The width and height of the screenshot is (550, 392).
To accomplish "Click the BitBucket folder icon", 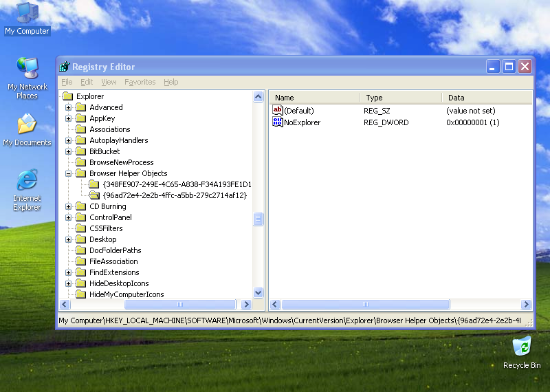I will coord(81,151).
